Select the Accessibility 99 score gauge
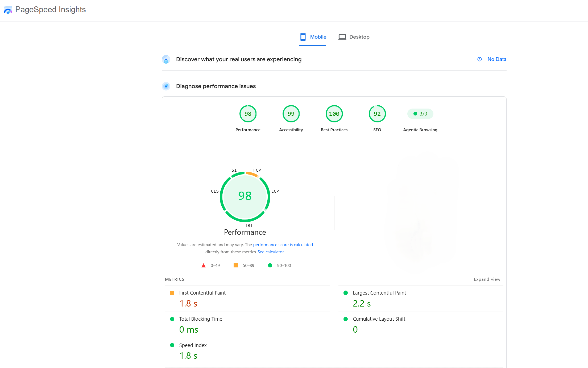The image size is (588, 368). coord(291,114)
